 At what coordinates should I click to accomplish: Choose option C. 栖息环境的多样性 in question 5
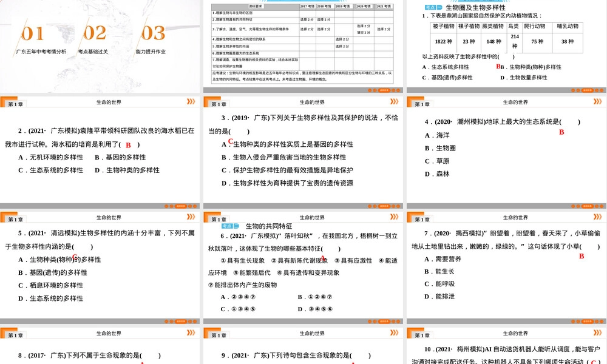(x=51, y=286)
